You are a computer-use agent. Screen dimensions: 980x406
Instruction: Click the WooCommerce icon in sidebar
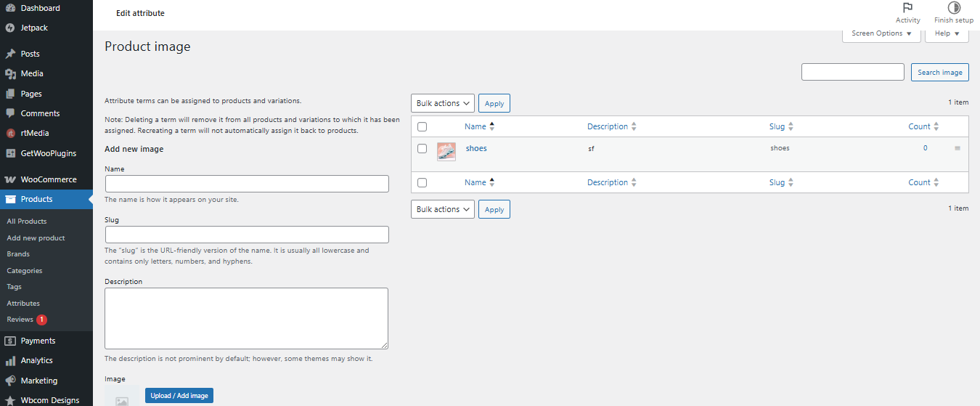click(x=10, y=179)
